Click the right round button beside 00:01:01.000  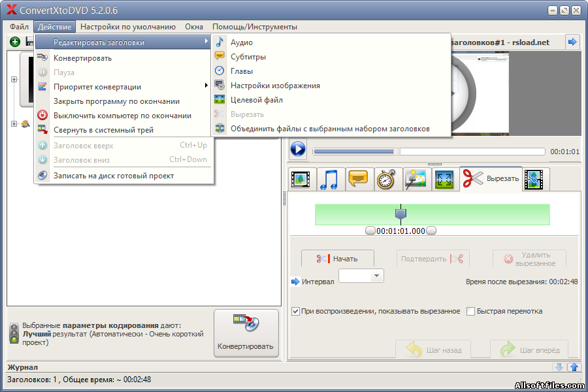pos(431,231)
